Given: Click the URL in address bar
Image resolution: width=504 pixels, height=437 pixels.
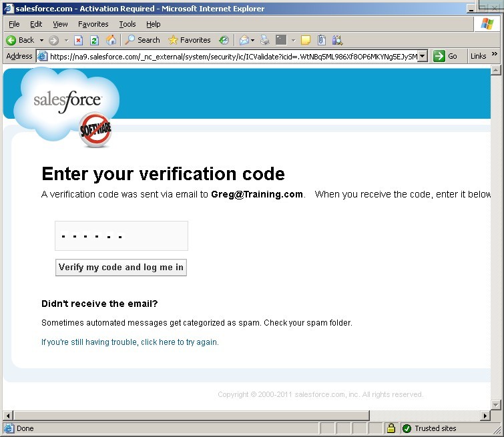Looking at the screenshot, I should (234, 57).
